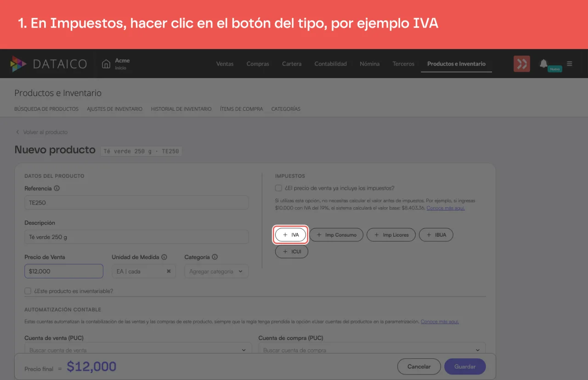Image resolution: width=588 pixels, height=380 pixels.
Task: Open the Cuenta de venta (PUC) dropdown
Action: pyautogui.click(x=138, y=349)
